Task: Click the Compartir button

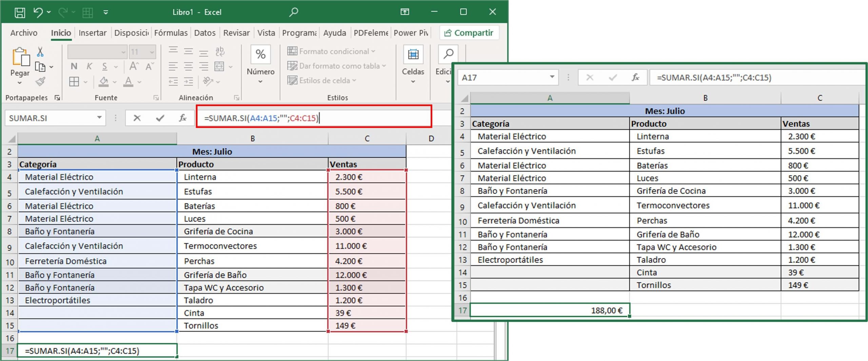Action: pyautogui.click(x=469, y=33)
